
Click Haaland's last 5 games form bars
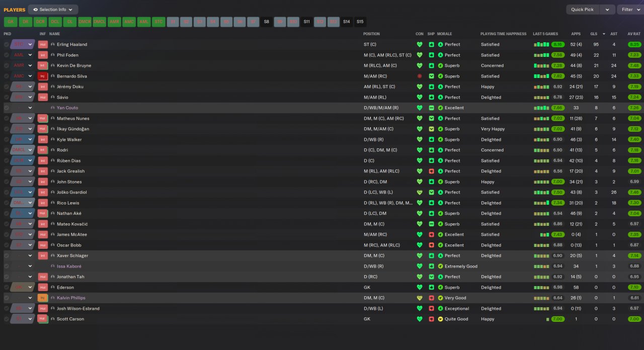(541, 44)
